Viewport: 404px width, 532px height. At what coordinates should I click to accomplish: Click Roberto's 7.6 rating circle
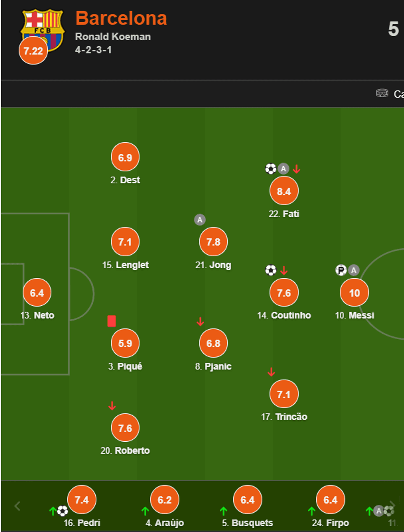pyautogui.click(x=125, y=428)
